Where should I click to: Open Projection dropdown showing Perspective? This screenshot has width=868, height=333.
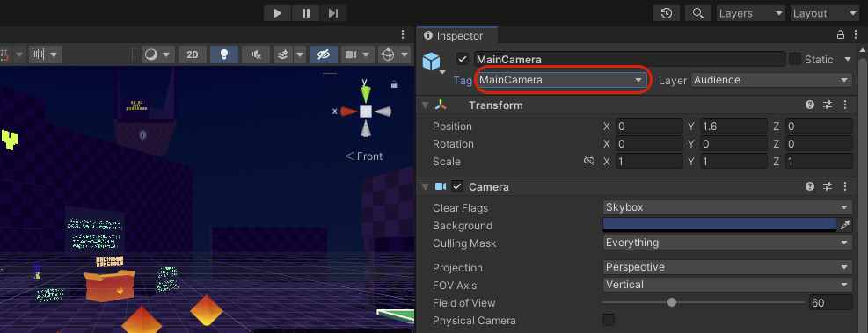[x=727, y=267]
